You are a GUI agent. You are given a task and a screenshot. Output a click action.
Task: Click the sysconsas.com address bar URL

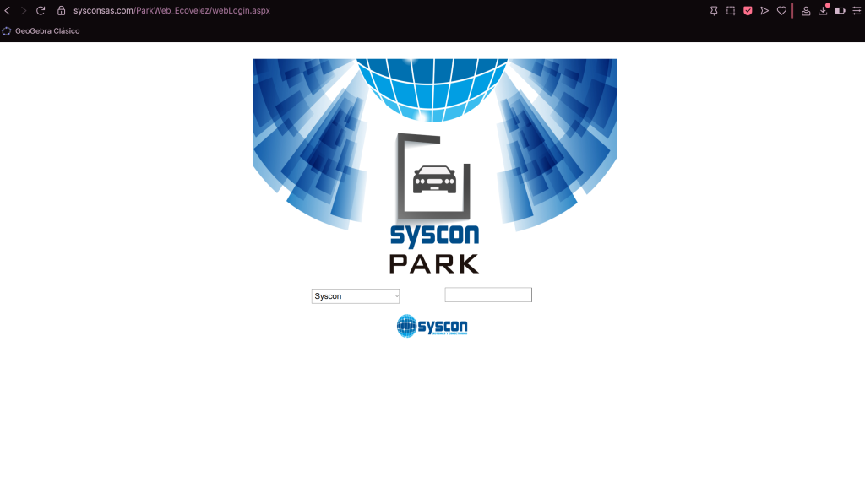click(171, 10)
